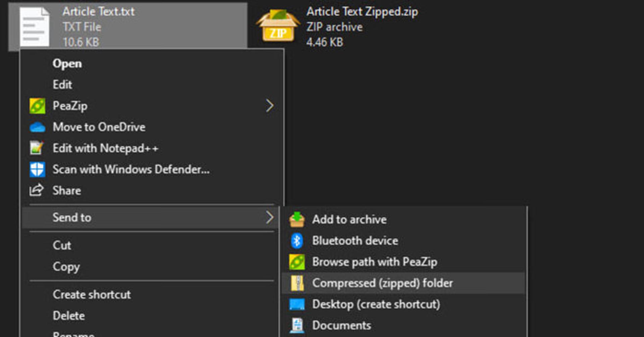644x337 pixels.
Task: Click the Share arrow icon
Action: click(x=37, y=190)
